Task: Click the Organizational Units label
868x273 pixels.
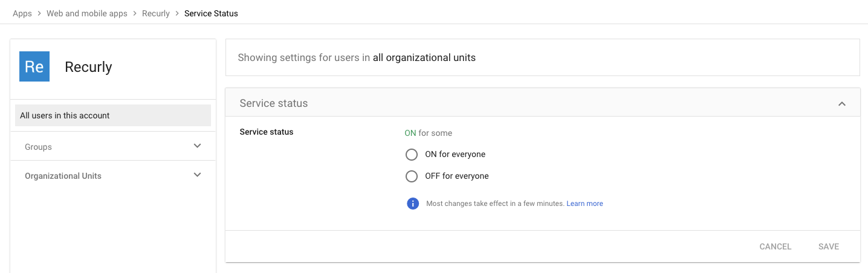Action: (63, 176)
